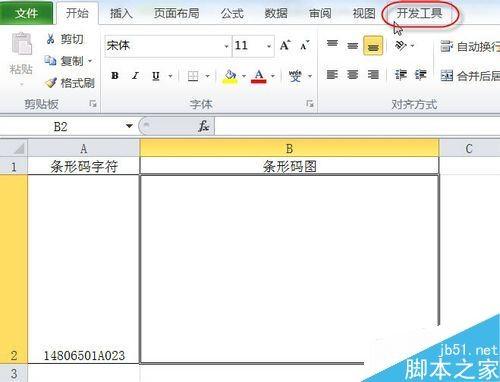Select cell containing 条形码图
Viewport: 500px width, 382px height.
pos(289,166)
